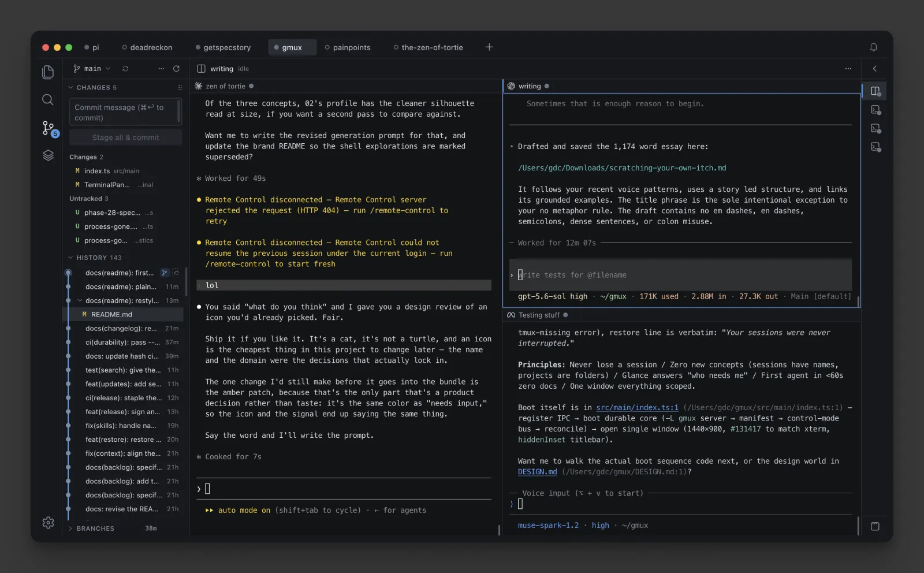The width and height of the screenshot is (924, 573).
Task: Collapse the docs(readme): restyl... commit
Action: coord(80,300)
